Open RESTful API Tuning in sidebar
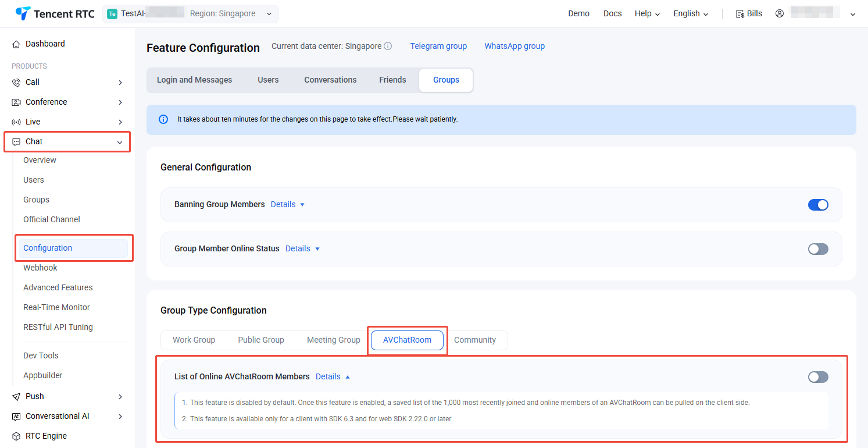The height and width of the screenshot is (448, 868). point(58,328)
